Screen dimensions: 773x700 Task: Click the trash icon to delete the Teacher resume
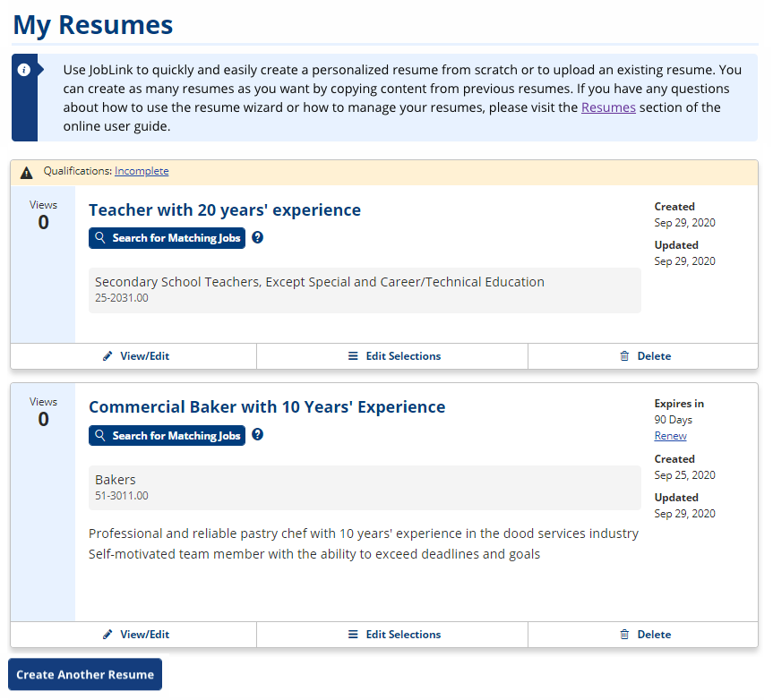tap(624, 356)
